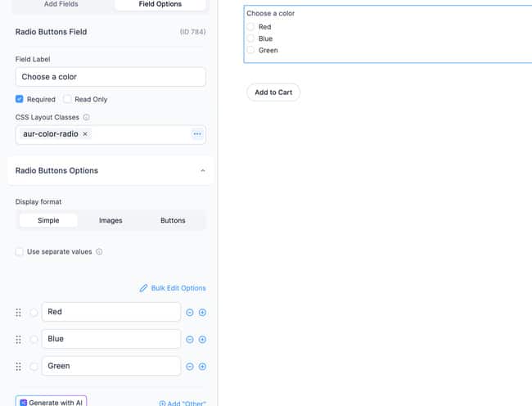The height and width of the screenshot is (406, 532).
Task: Set Red as default option radio
Action: coord(34,313)
